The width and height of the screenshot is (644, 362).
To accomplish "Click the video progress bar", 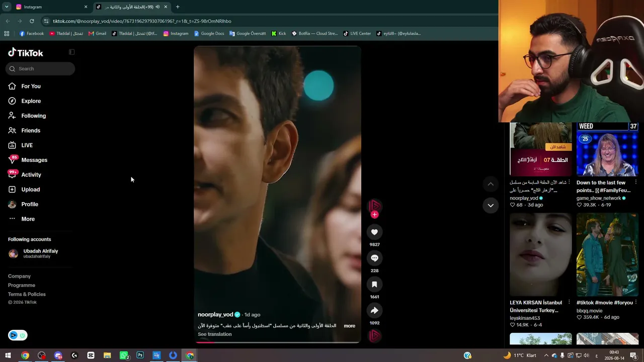I will (277, 342).
